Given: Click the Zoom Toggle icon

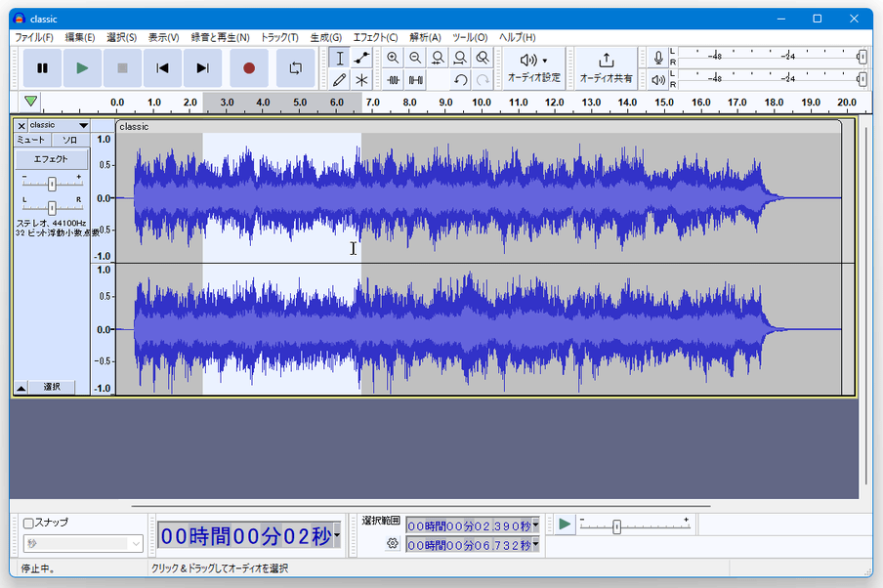Looking at the screenshot, I should click(483, 58).
